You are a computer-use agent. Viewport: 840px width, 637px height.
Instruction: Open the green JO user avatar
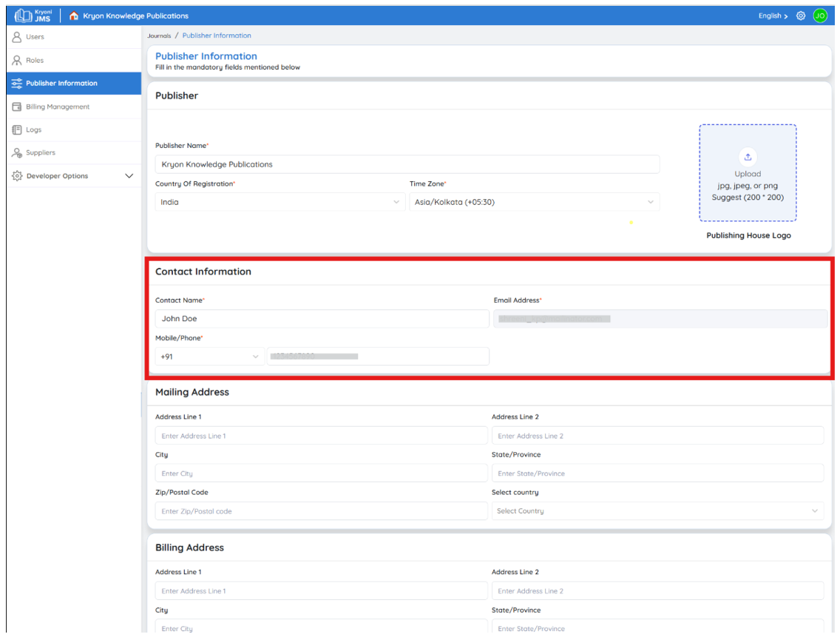(819, 16)
